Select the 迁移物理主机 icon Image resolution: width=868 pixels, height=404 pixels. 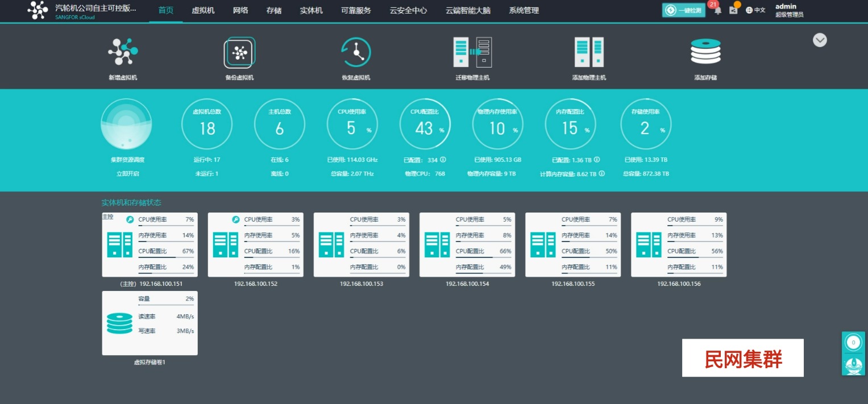tap(472, 52)
